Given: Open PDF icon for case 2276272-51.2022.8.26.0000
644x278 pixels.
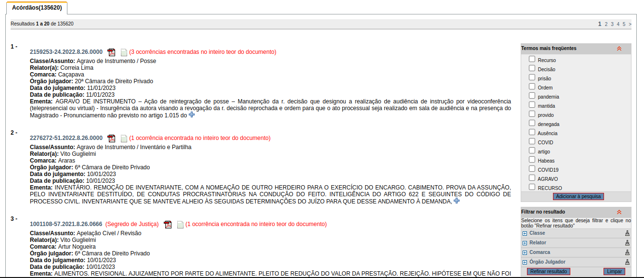Looking at the screenshot, I should (111, 139).
